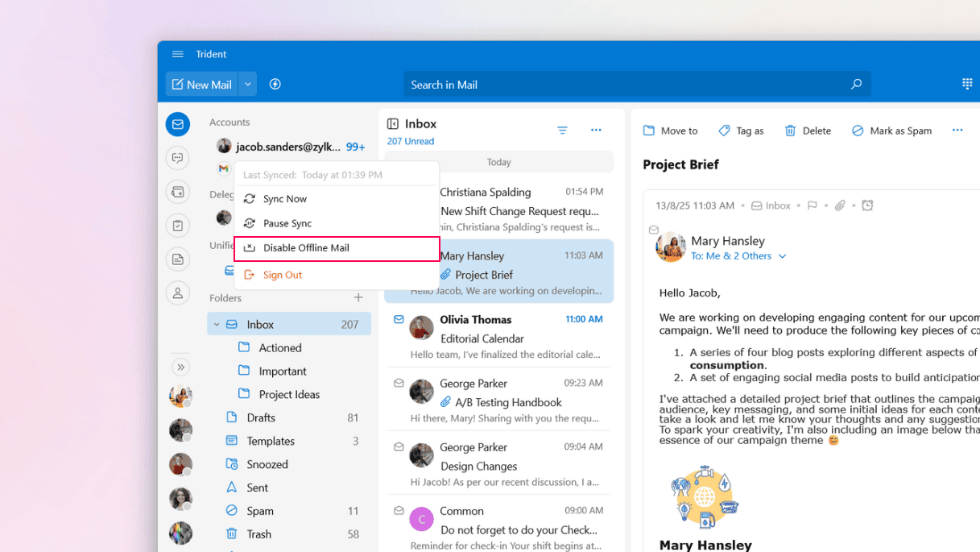The image size is (980, 552).
Task: Click Mark as Spam in toolbar
Action: (x=891, y=131)
